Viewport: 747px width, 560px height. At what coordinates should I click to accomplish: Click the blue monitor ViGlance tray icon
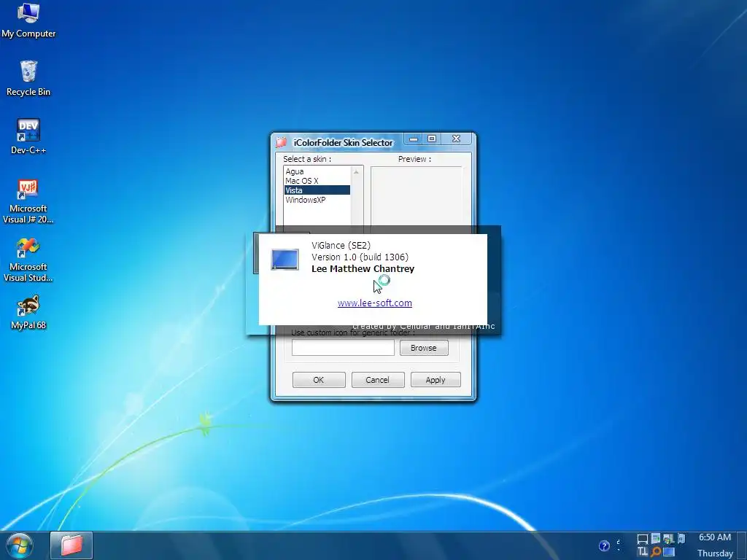coord(669,552)
